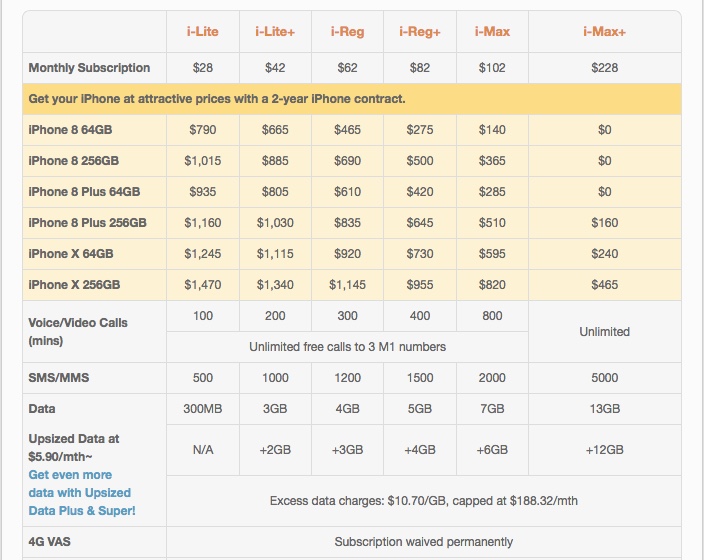704x560 pixels.
Task: Click the $1,160 iPhone 8 Plus 256GB price
Action: pos(202,223)
